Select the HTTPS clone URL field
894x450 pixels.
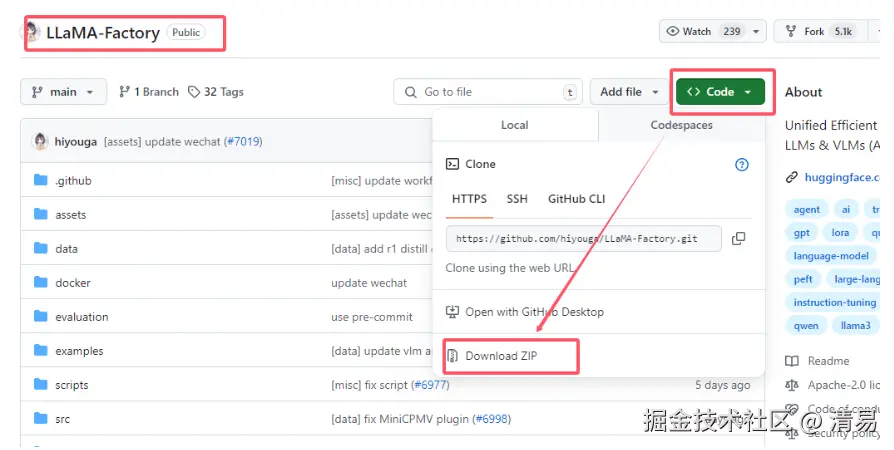click(584, 238)
